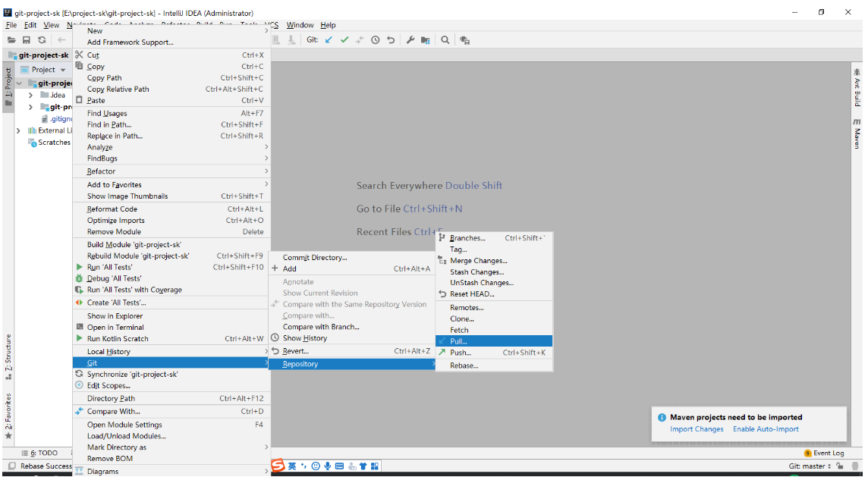This screenshot has height=477, width=868.
Task: Click the Show History clock toolbar icon
Action: coord(376,40)
